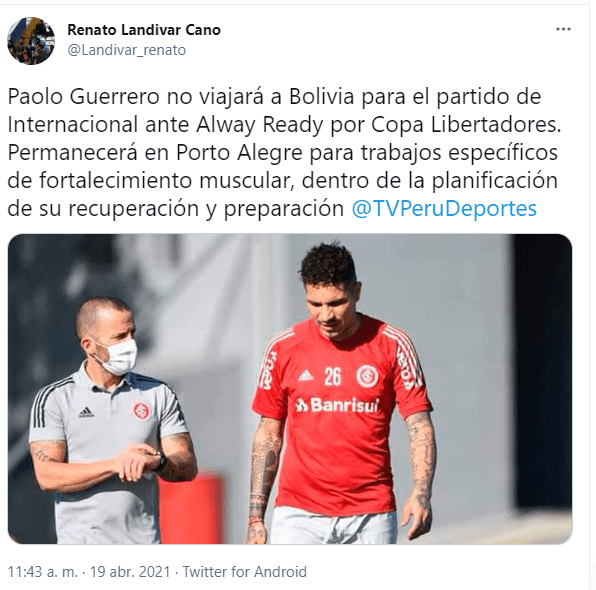Click the Copa Libertadores text in tweet

coord(466,125)
